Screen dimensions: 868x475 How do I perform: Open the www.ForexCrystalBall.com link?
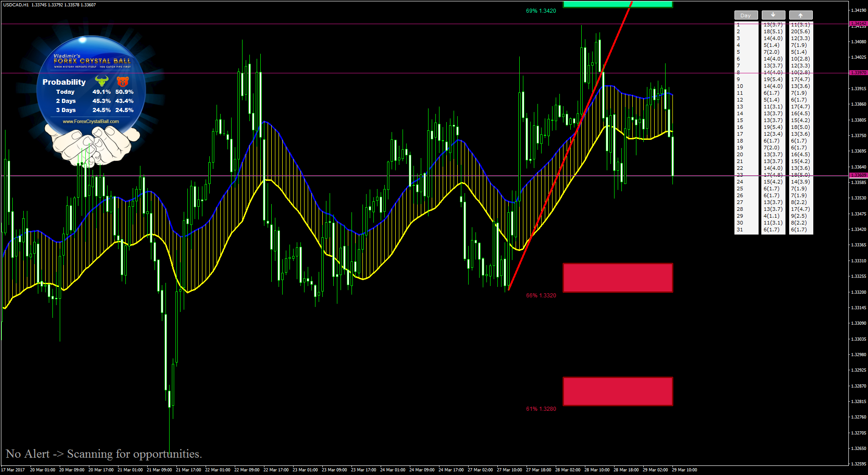91,122
